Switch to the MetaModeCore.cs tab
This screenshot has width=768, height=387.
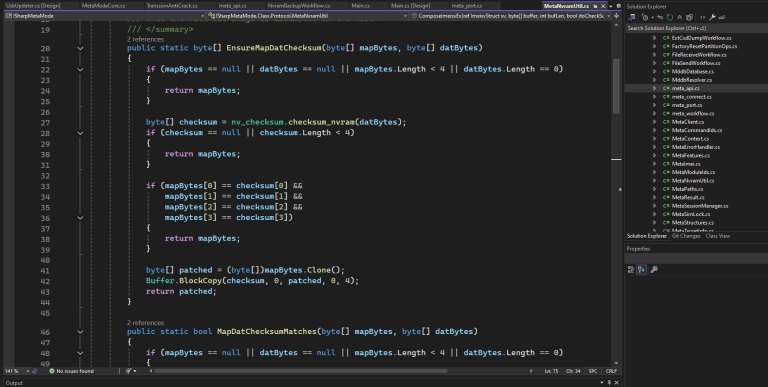[x=103, y=6]
